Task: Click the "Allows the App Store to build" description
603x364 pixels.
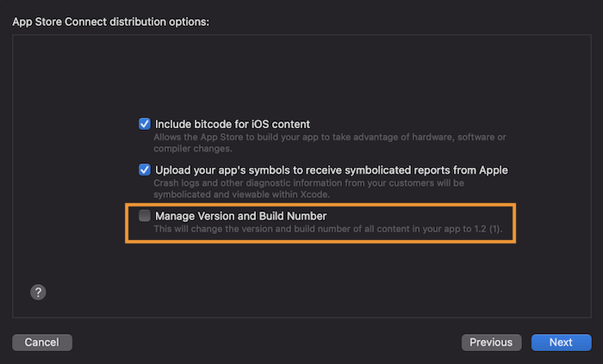Action: [x=329, y=138]
